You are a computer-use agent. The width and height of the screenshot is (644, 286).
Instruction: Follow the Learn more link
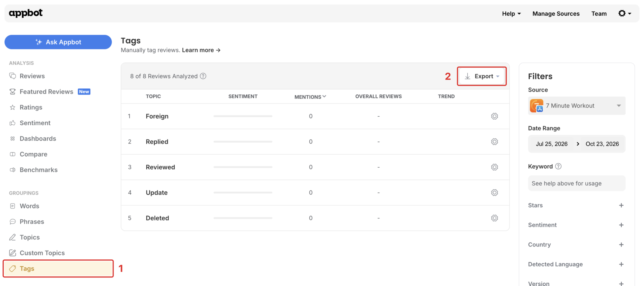(201, 50)
